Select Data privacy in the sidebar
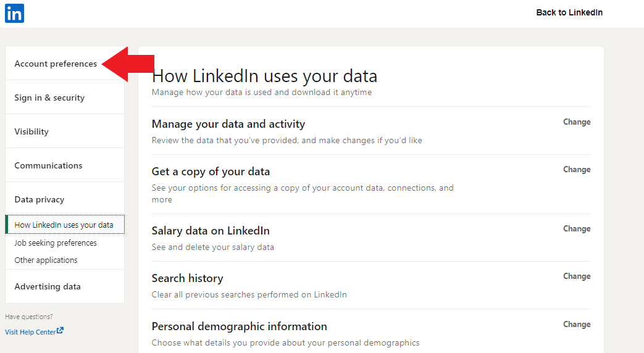This screenshot has width=644, height=353. pyautogui.click(x=39, y=199)
